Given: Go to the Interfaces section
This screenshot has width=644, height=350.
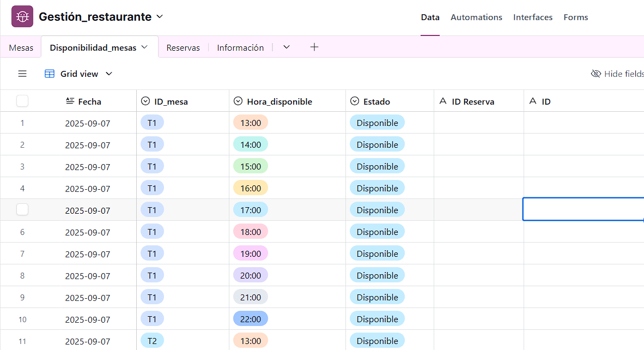Looking at the screenshot, I should [532, 17].
